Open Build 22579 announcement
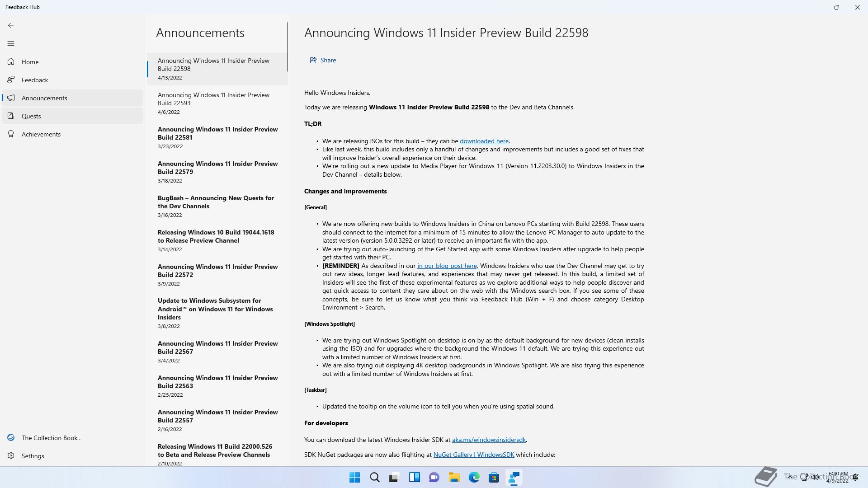This screenshot has width=868, height=488. click(x=217, y=172)
